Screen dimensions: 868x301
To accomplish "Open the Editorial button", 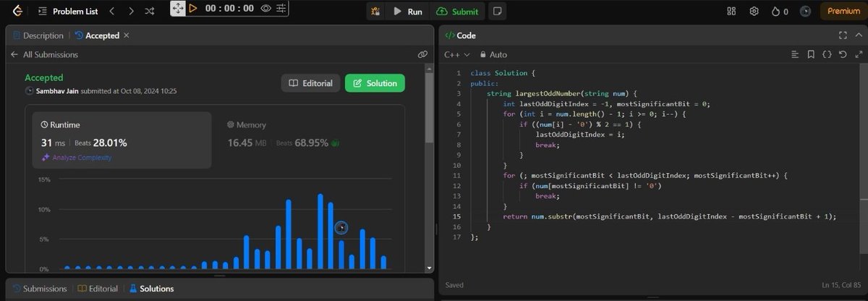I will [310, 83].
